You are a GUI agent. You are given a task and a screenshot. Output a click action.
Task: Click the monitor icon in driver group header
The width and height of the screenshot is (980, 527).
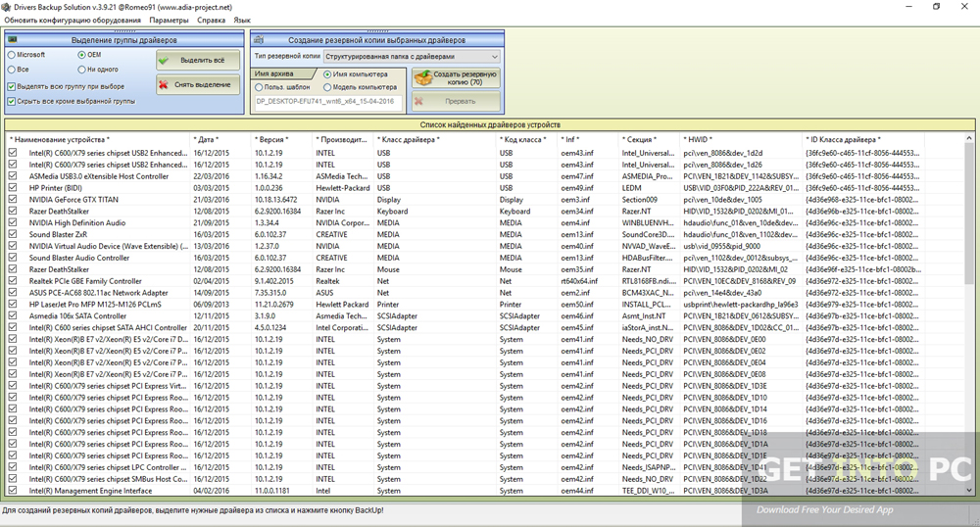[13, 40]
